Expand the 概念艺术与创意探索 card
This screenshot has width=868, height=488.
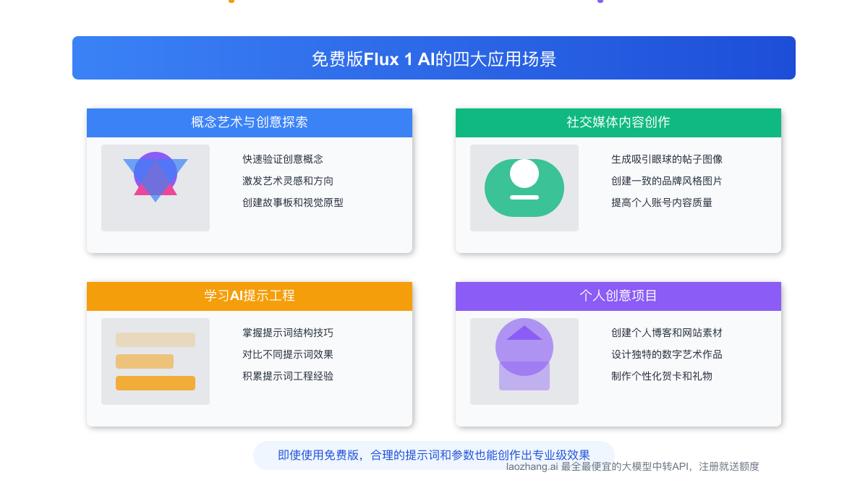(249, 122)
